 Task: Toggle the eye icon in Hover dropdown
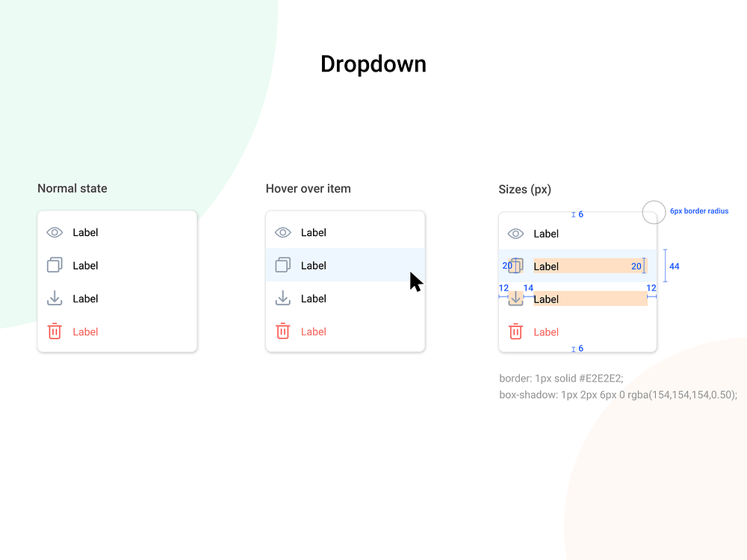point(282,232)
